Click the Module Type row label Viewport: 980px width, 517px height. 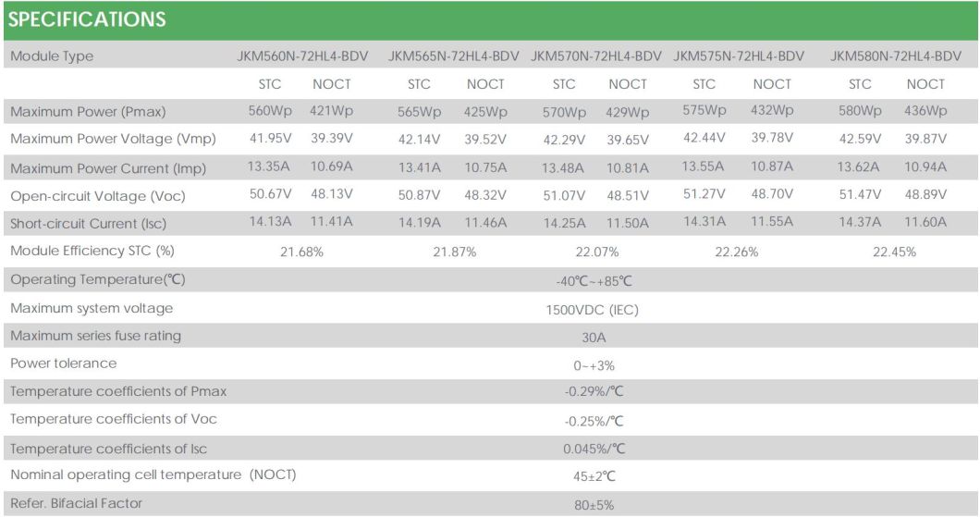(52, 56)
